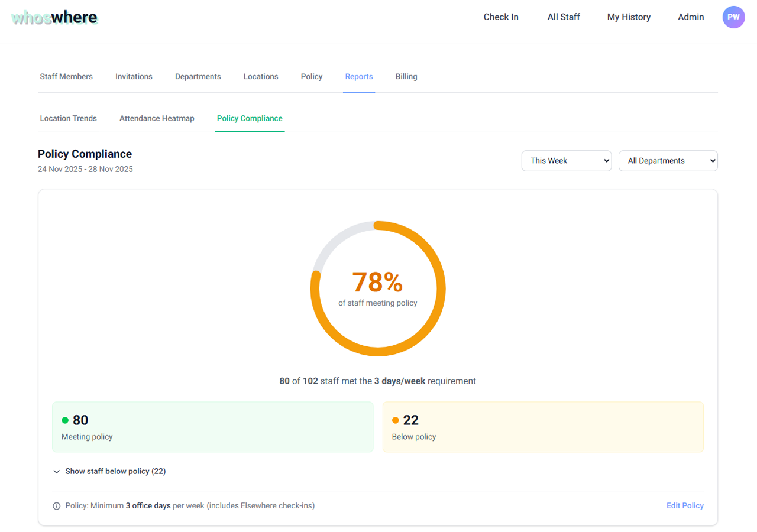Open the PW user avatar menu

733,17
